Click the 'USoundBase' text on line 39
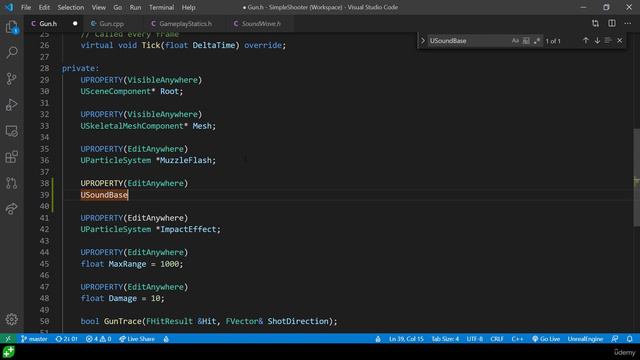This screenshot has height=360, width=640. click(104, 195)
